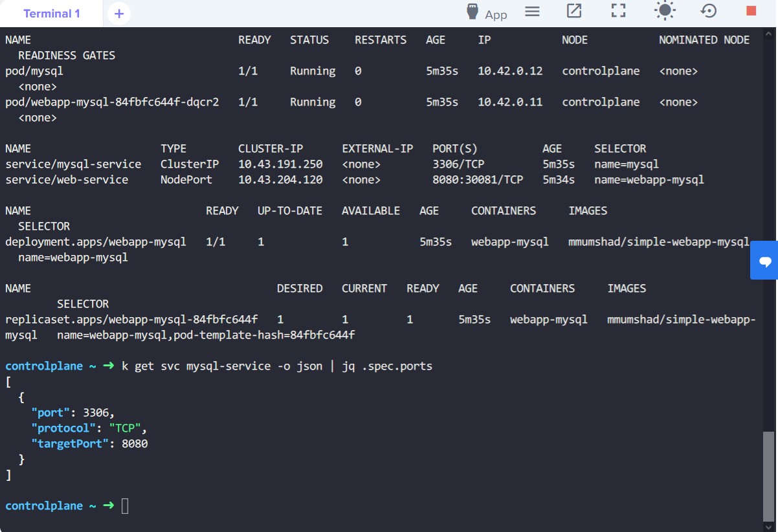778x532 pixels.
Task: Click the terminal vertical scrollbar thumb
Action: 768,476
